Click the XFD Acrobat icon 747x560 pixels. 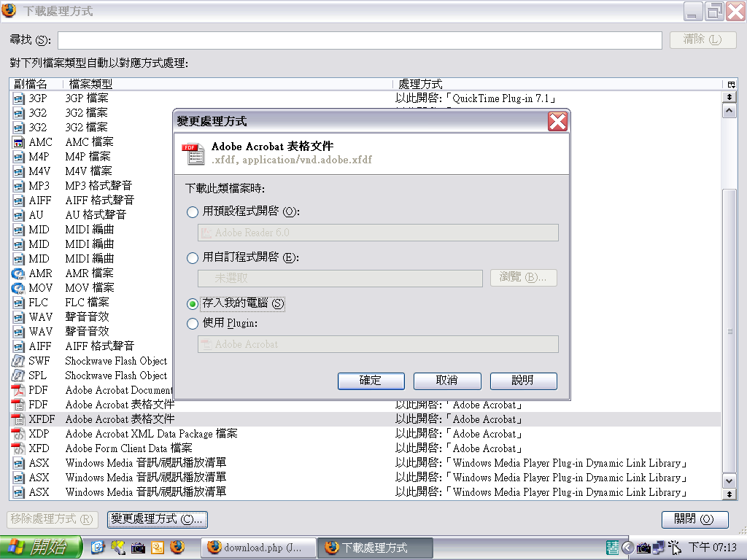pyautogui.click(x=18, y=449)
